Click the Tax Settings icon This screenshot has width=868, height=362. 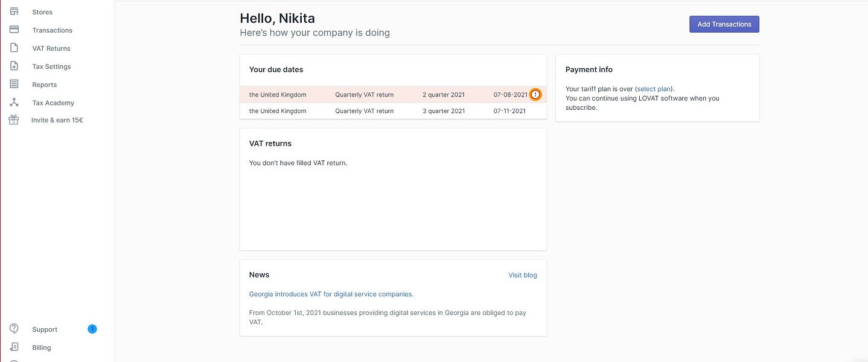14,66
